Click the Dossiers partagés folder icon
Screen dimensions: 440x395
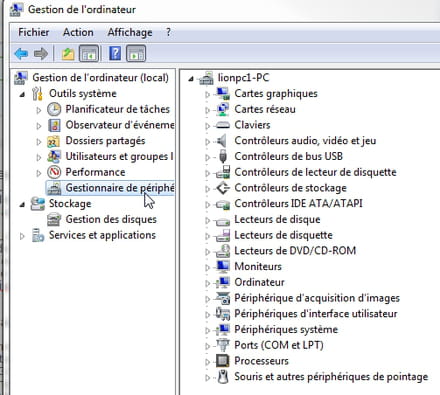click(x=54, y=141)
